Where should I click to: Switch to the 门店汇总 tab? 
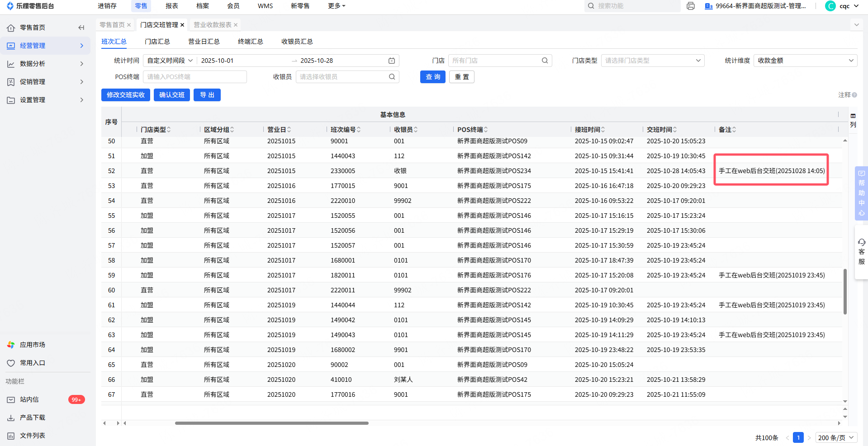[x=157, y=42]
